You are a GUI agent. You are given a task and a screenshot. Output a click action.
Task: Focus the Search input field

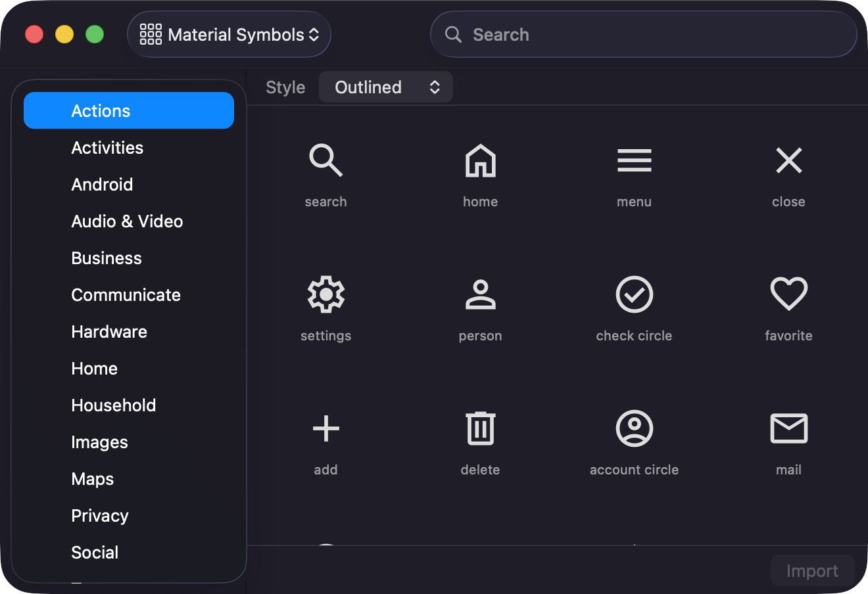(x=643, y=34)
